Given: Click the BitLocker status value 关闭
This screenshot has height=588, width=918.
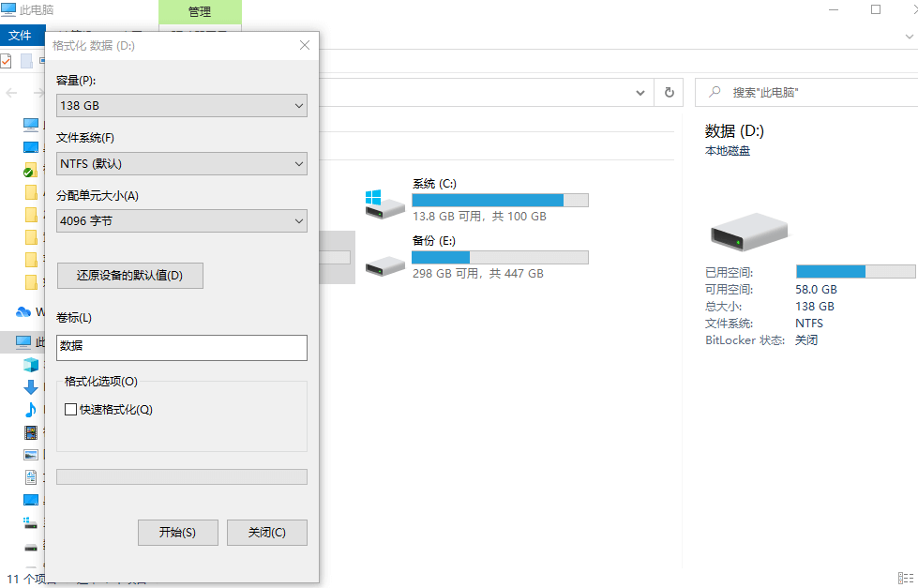Looking at the screenshot, I should point(806,340).
